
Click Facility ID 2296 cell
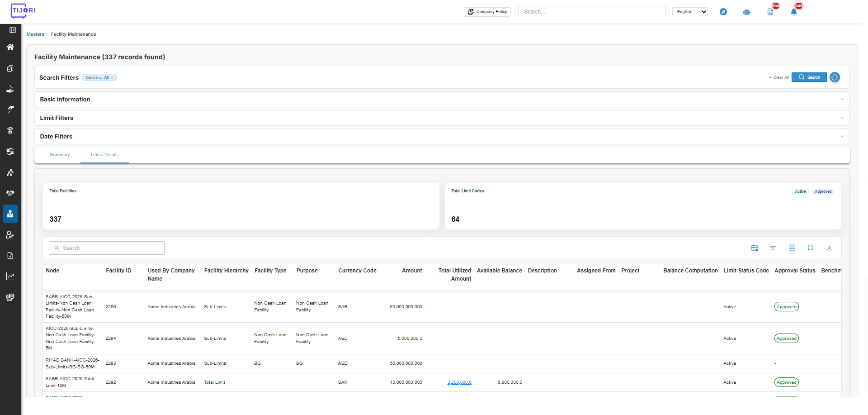[x=111, y=307]
